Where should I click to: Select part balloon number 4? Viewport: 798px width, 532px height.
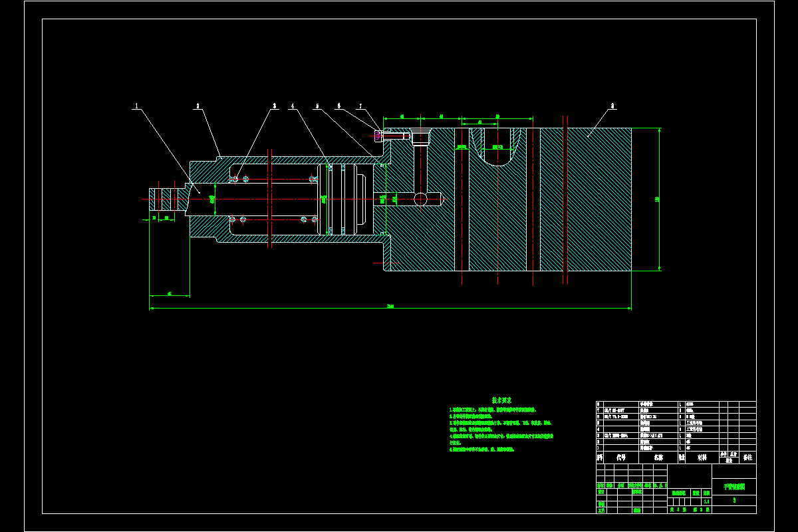[292, 106]
